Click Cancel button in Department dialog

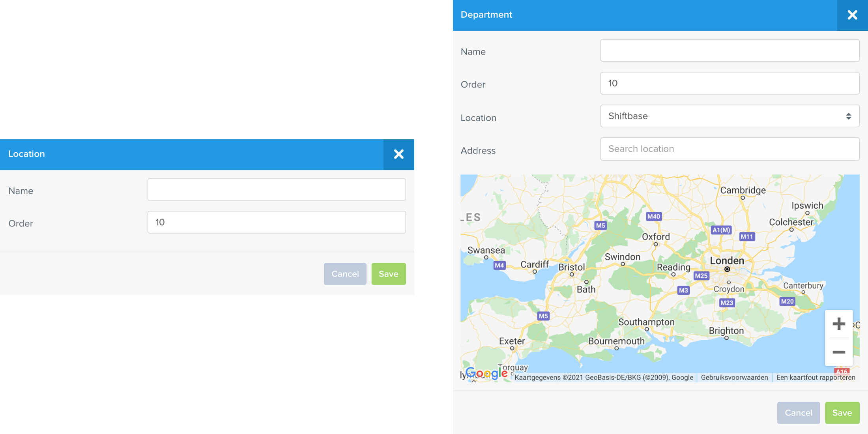[798, 412]
